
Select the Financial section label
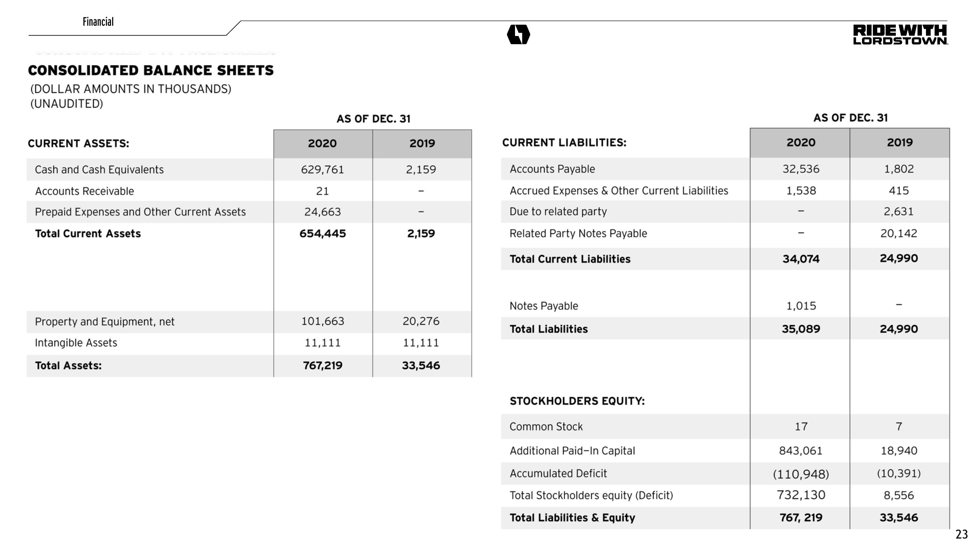pyautogui.click(x=98, y=22)
